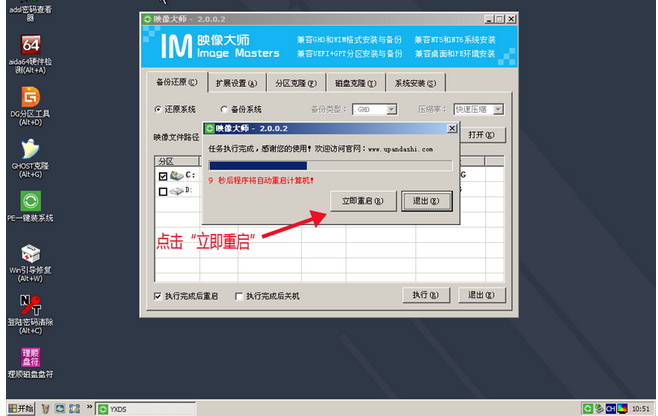The height and width of the screenshot is (416, 658).
Task: Open the Win boot repair desktop icon
Action: pyautogui.click(x=31, y=254)
